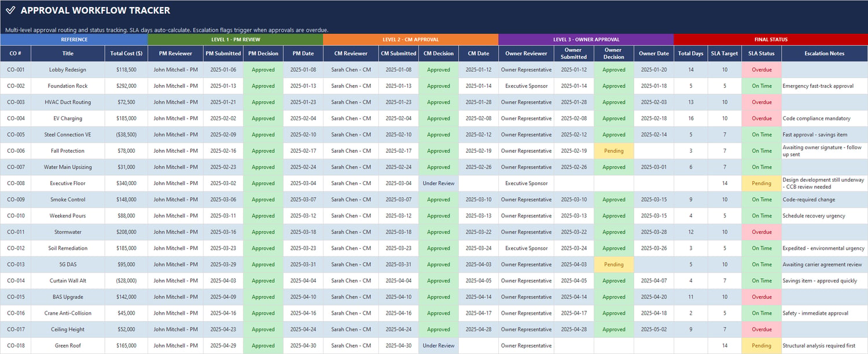Select cell CO-001
Image resolution: width=868 pixels, height=354 pixels.
[16, 69]
